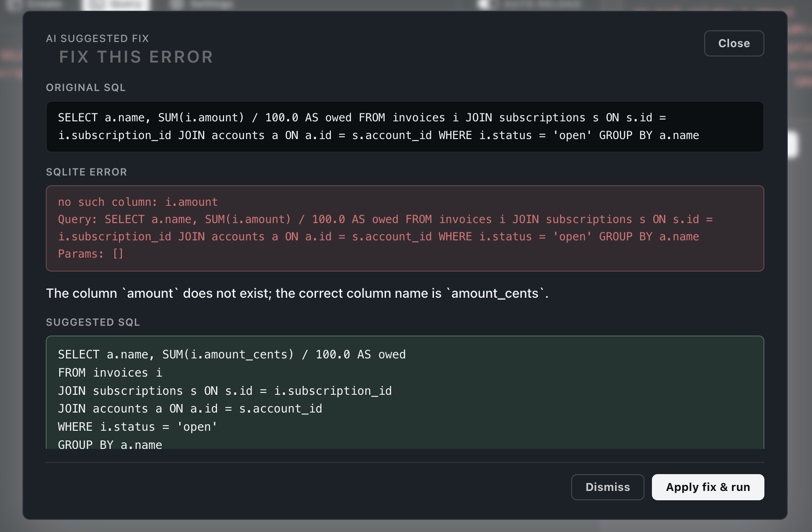Close the AI suggested fix dialog
Image resolution: width=812 pixels, height=532 pixels.
click(x=734, y=43)
